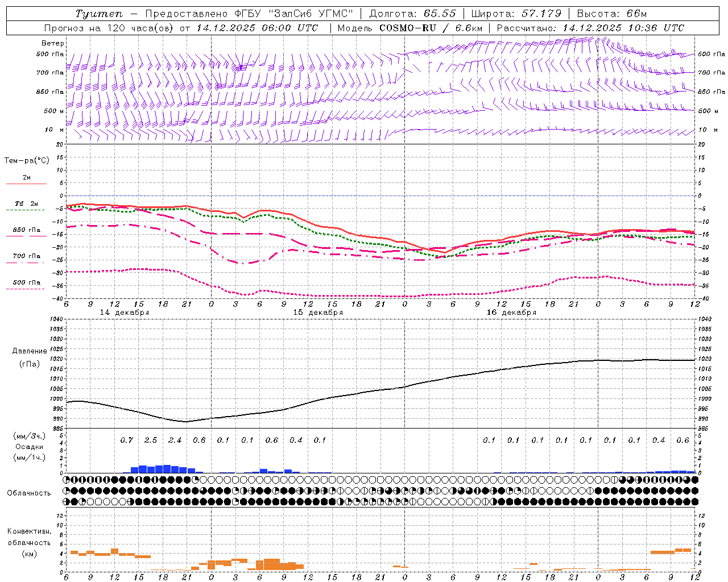The height and width of the screenshot is (582, 728).
Task: Click the Тем-ра(°C) temperature label
Action: [x=27, y=161]
